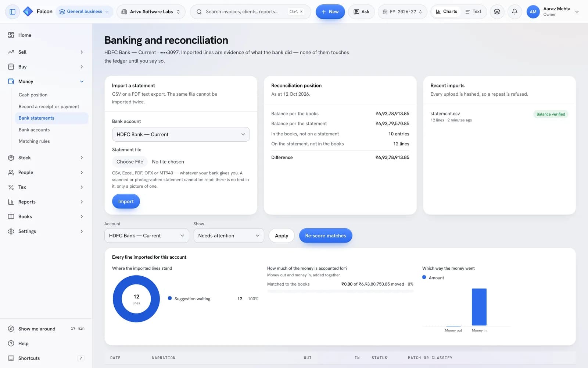Click the Falcon logo icon
588x368 pixels.
tap(28, 11)
